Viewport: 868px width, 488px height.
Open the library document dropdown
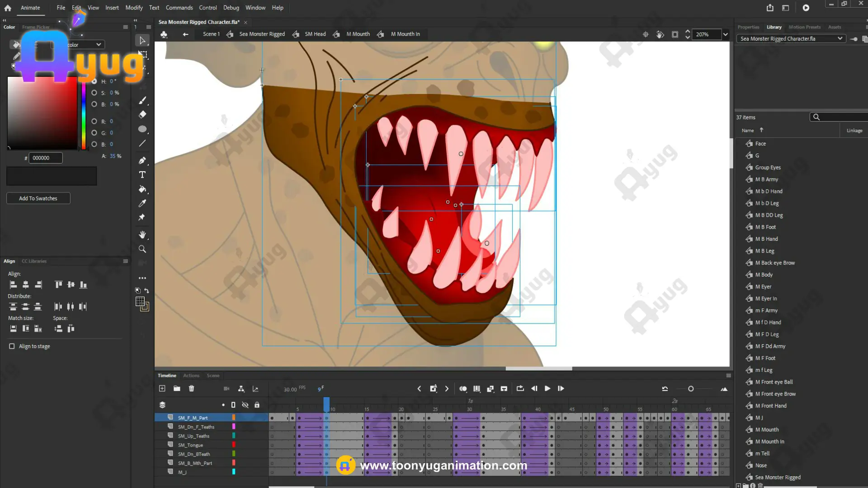(840, 39)
